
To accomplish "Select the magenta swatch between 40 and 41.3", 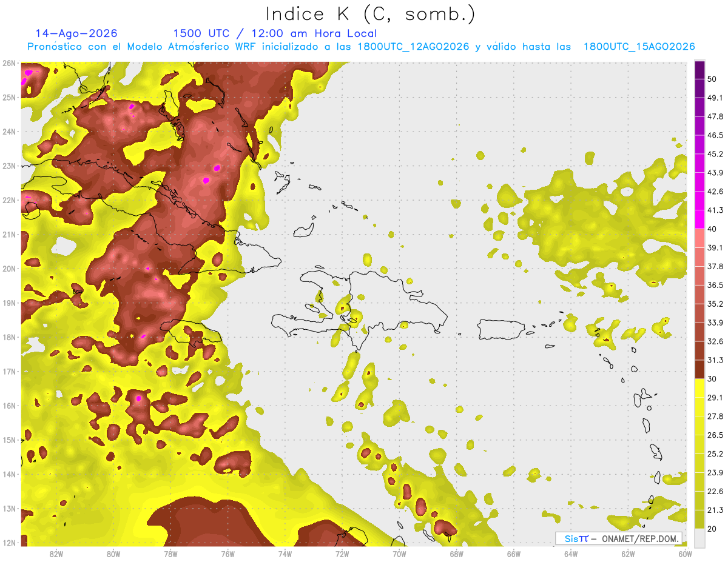I will pos(699,219).
